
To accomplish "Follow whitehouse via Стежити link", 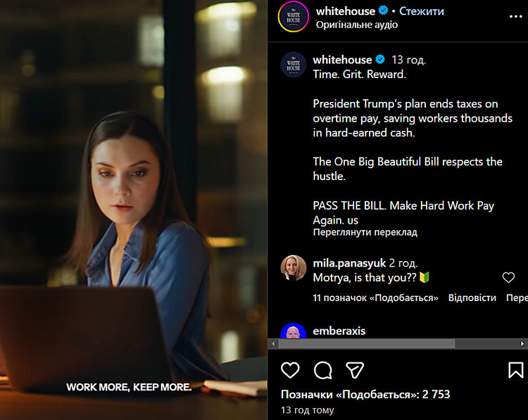I will (421, 11).
